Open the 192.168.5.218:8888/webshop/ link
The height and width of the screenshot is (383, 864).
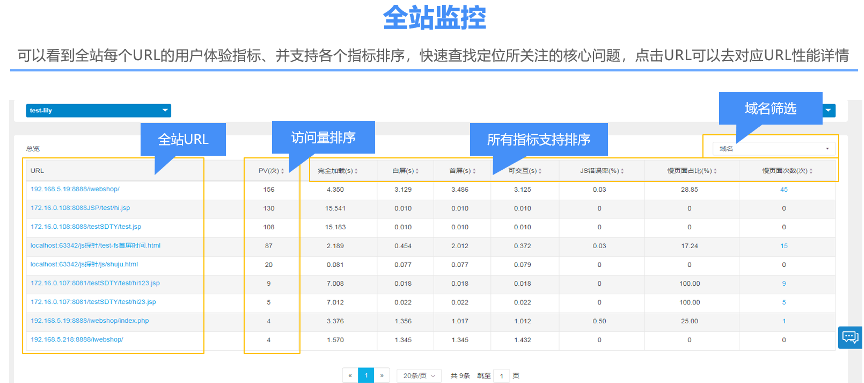pyautogui.click(x=77, y=339)
